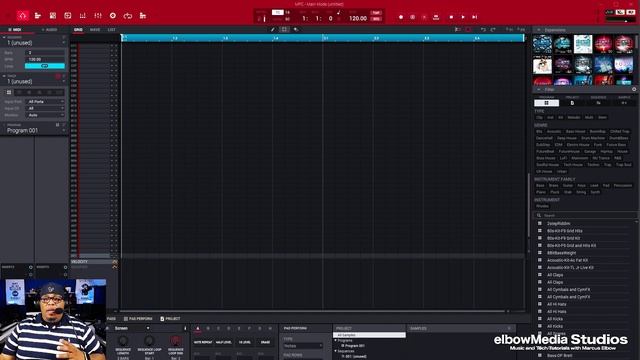Select the marquee selection tool
Image resolution: width=640 pixels, height=360 pixels.
click(x=284, y=29)
